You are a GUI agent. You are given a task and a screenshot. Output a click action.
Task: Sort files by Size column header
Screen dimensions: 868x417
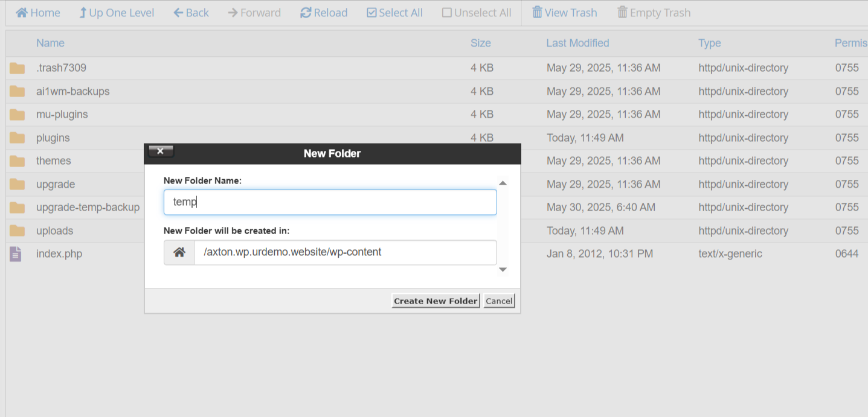coord(481,43)
